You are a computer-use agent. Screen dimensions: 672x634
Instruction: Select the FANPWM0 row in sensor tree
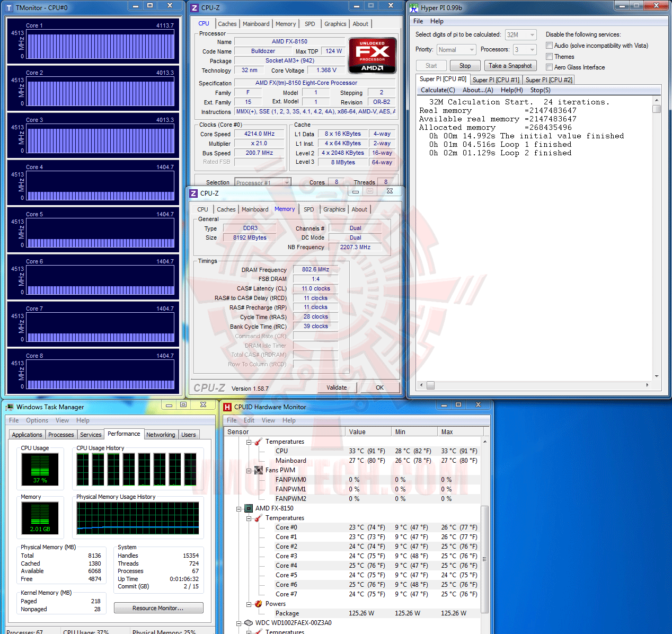(352, 480)
